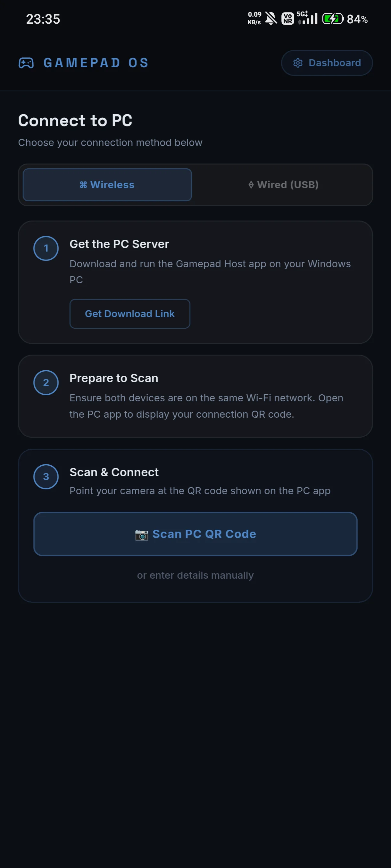Image resolution: width=391 pixels, height=868 pixels.
Task: Choose 'or enter details manually' link
Action: [x=195, y=575]
